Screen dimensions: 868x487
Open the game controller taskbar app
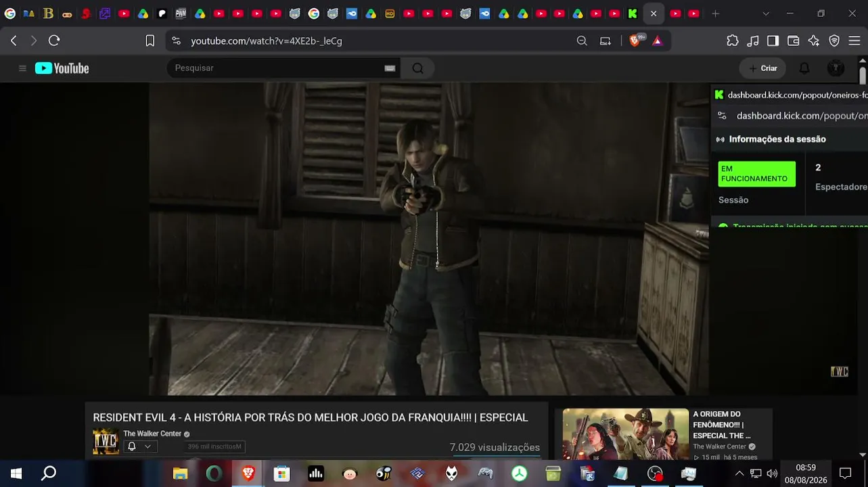pos(485,473)
